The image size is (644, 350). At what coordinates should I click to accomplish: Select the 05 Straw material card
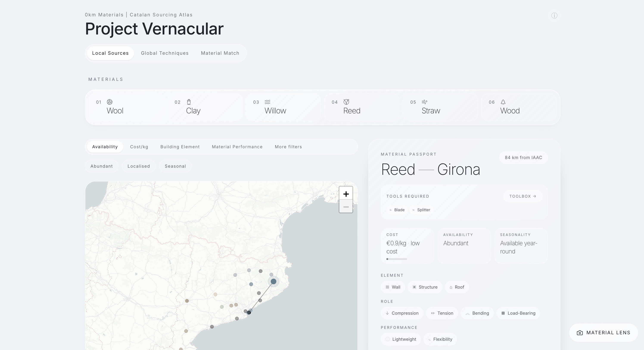point(440,107)
